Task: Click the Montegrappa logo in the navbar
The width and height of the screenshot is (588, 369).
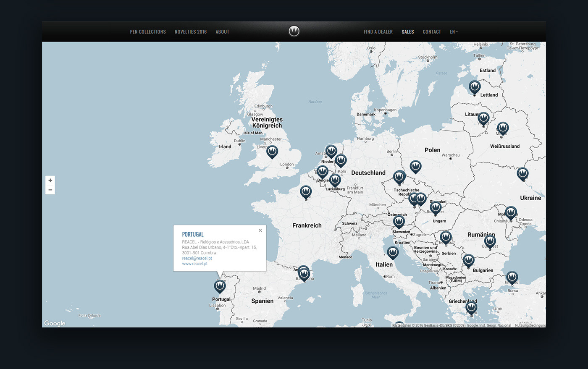Action: pyautogui.click(x=294, y=31)
